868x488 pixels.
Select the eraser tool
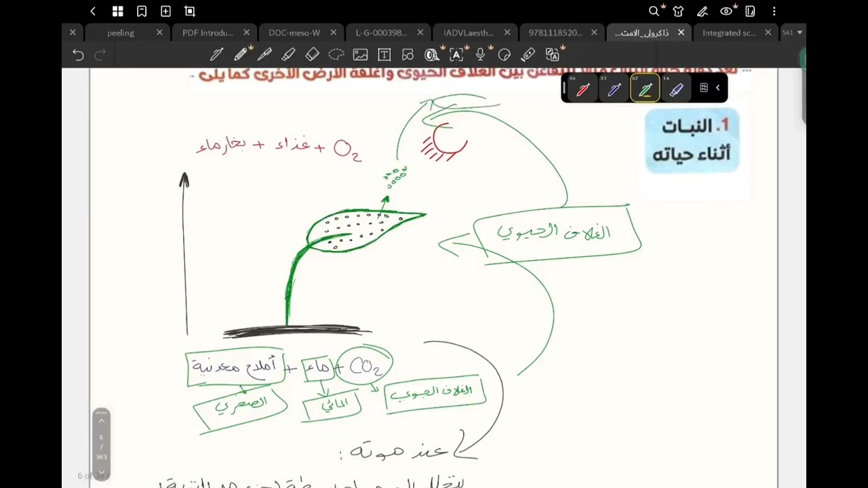point(312,54)
